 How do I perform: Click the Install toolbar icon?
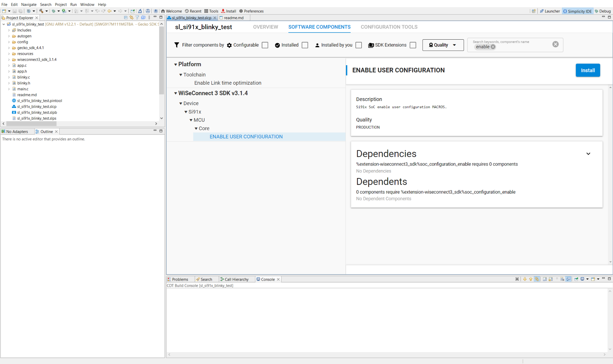(228, 11)
